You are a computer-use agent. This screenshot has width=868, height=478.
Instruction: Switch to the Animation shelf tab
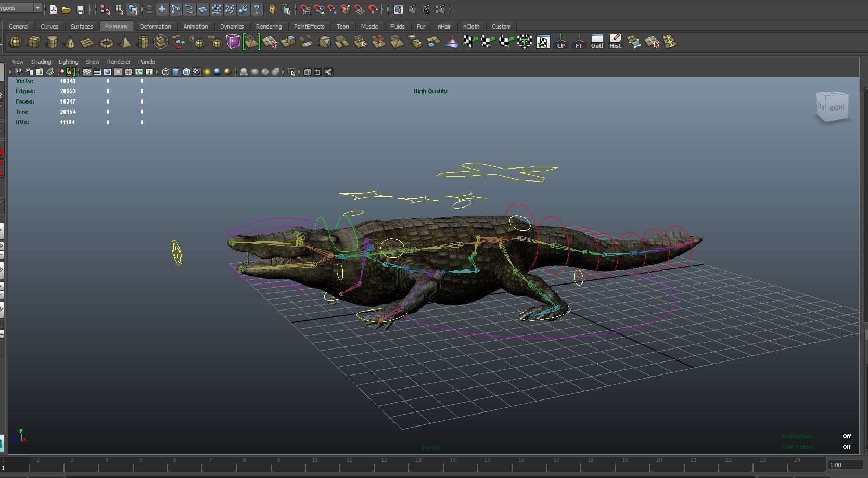pos(196,27)
